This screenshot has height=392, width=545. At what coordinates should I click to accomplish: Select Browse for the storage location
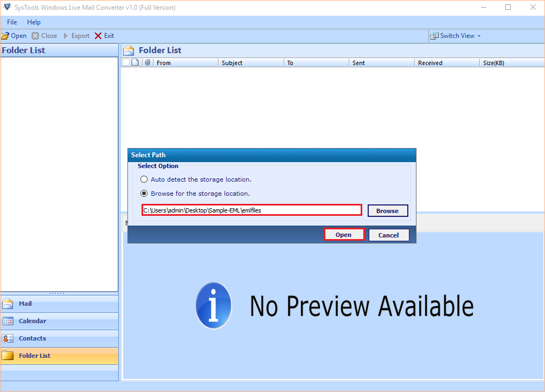[x=144, y=193]
